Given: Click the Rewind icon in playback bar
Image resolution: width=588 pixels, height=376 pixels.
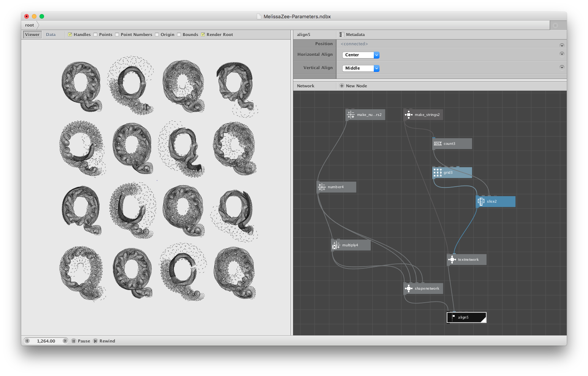Looking at the screenshot, I should [95, 341].
